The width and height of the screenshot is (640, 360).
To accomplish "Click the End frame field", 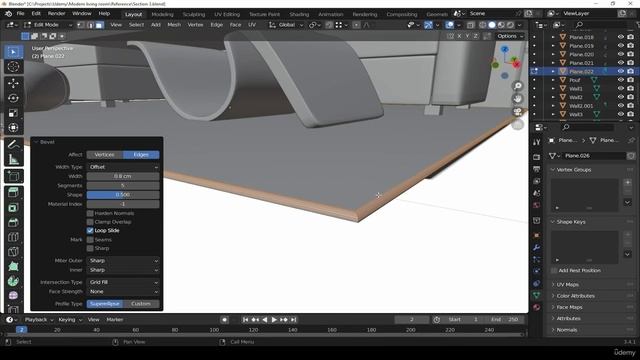I will (505, 320).
